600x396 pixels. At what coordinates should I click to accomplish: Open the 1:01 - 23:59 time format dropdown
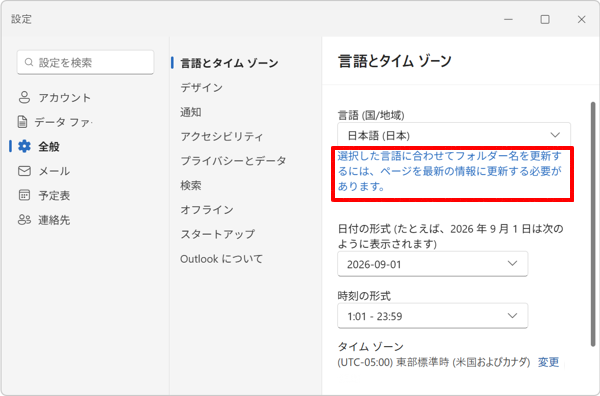coord(432,316)
